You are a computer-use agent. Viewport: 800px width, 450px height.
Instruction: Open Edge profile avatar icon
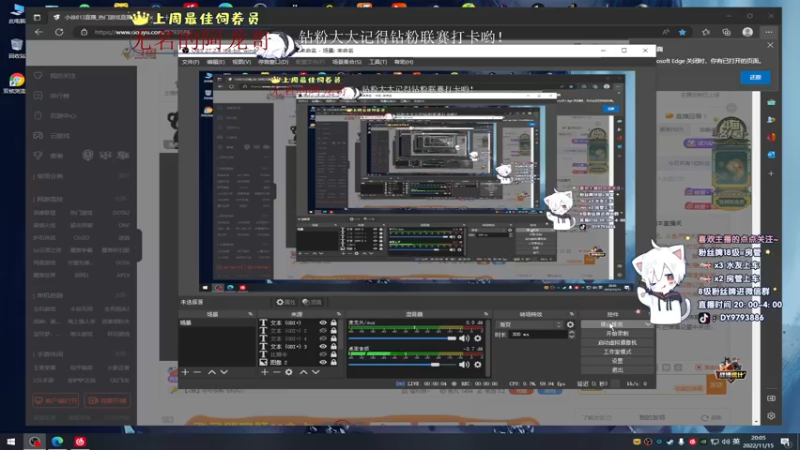(x=747, y=32)
